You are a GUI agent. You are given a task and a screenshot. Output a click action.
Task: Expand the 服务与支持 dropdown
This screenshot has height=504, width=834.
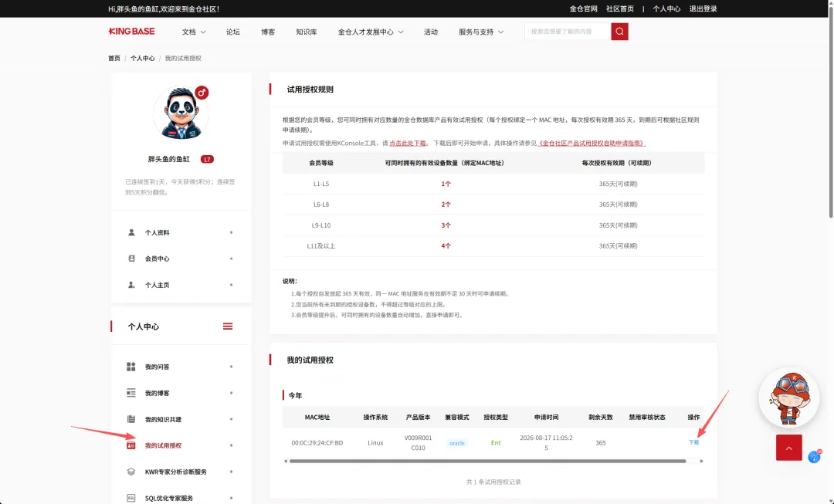[x=481, y=32]
